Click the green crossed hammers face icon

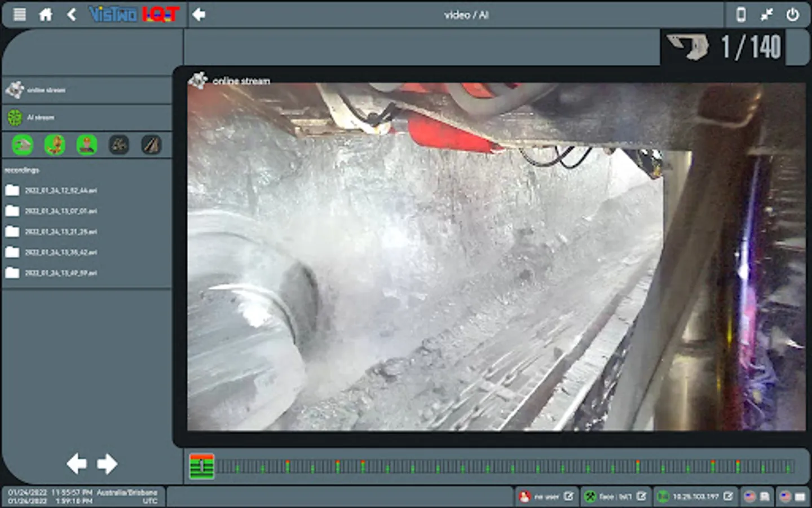tap(590, 496)
